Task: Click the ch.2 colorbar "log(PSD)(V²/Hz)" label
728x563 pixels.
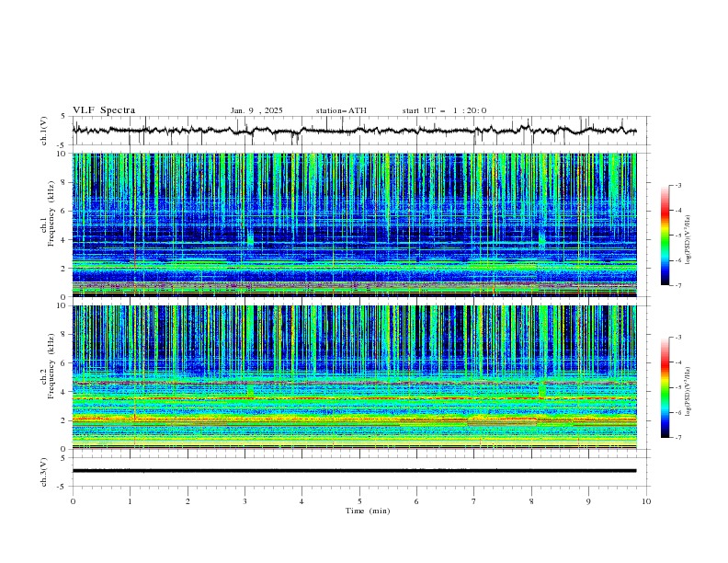Action: point(688,392)
